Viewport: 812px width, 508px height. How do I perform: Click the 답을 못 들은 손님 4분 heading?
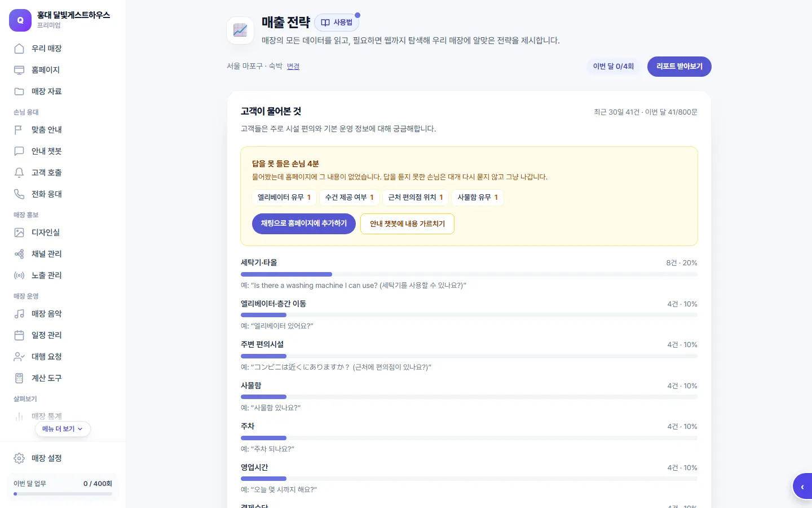click(285, 164)
